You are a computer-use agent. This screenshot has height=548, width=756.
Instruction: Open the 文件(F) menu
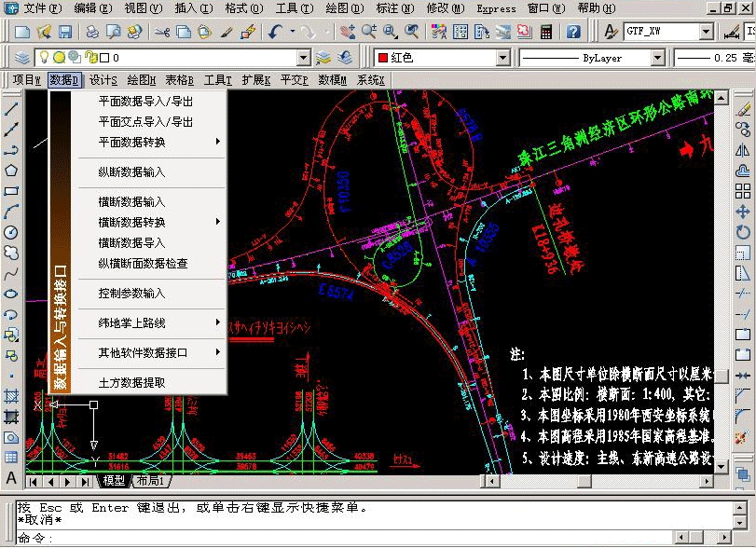tap(43, 8)
